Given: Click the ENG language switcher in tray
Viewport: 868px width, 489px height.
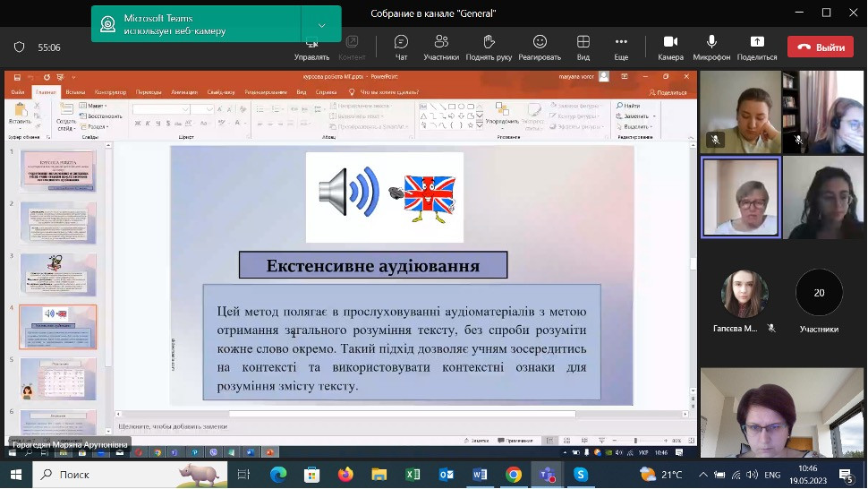Looking at the screenshot, I should coord(771,475).
